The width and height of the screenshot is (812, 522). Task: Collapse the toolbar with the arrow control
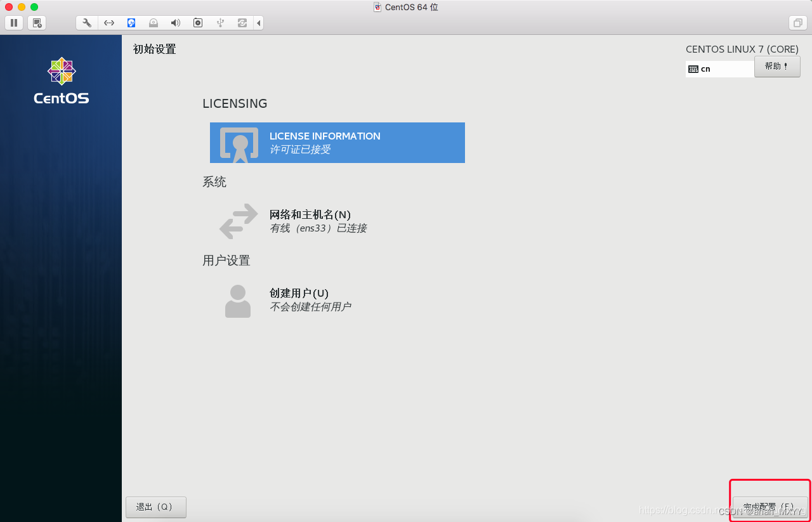[259, 23]
